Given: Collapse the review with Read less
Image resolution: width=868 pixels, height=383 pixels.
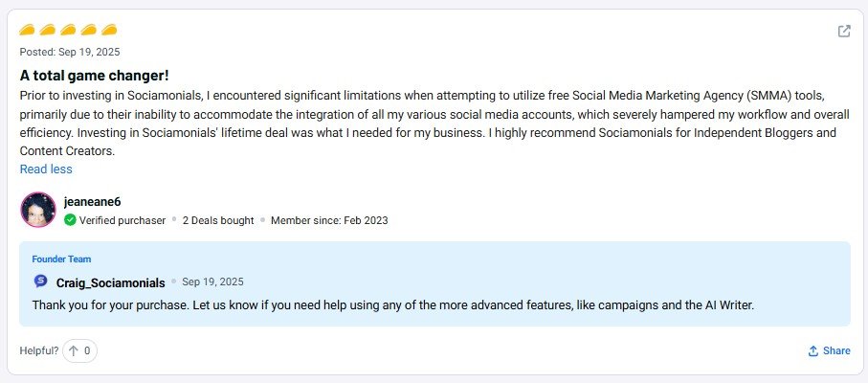Looking at the screenshot, I should point(46,169).
